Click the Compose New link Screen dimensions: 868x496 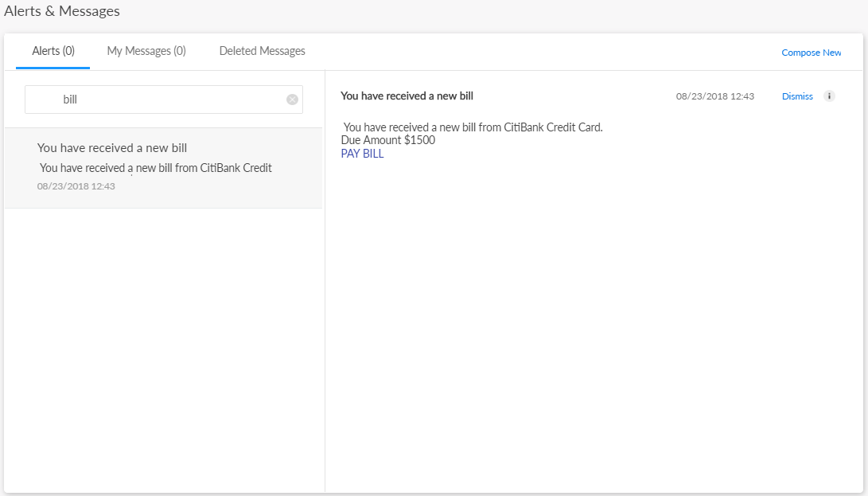coord(811,53)
